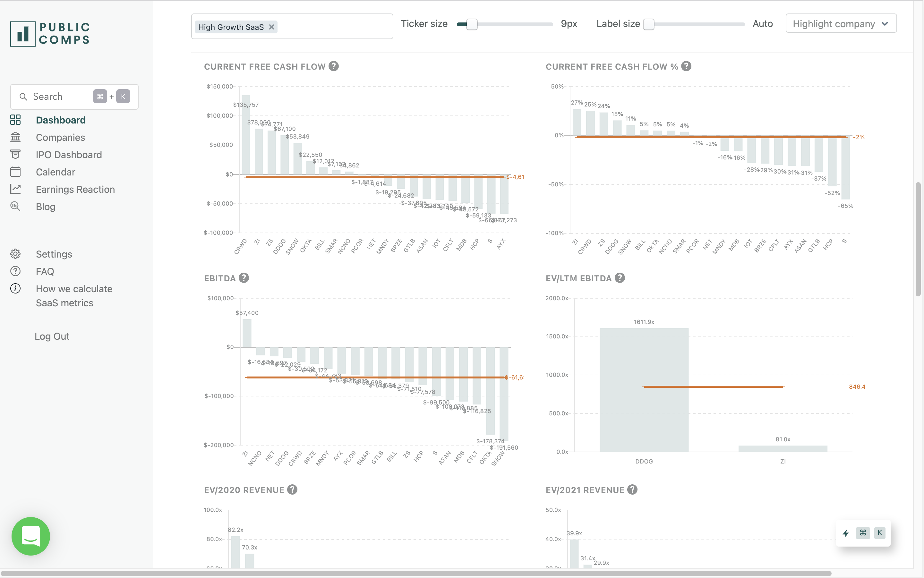Open How we calculate SaaS metrics
The width and height of the screenshot is (924, 578).
tap(74, 296)
